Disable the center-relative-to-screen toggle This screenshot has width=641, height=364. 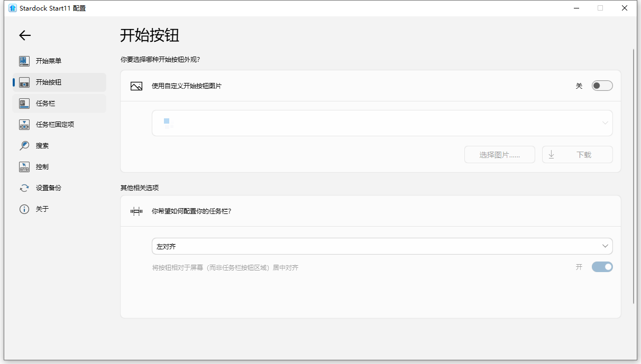[x=602, y=267]
